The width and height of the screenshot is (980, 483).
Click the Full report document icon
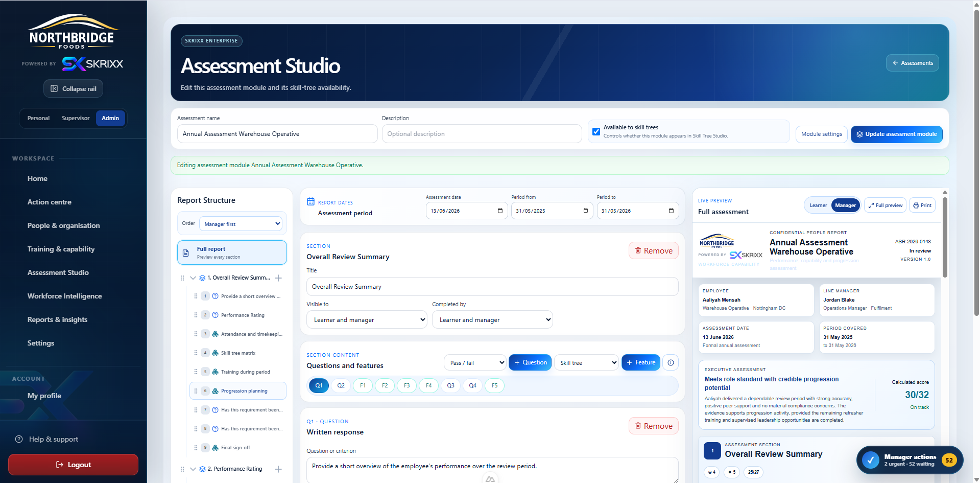pyautogui.click(x=186, y=252)
